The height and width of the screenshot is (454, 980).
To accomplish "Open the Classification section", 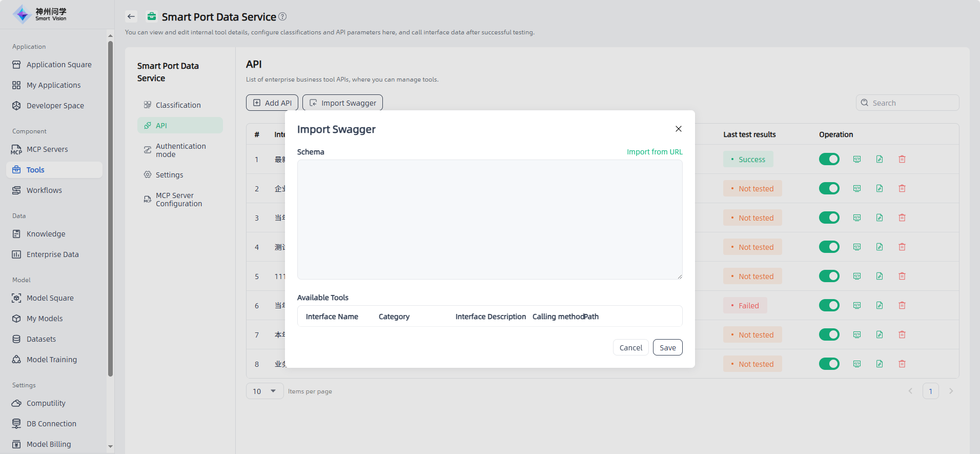I will pos(178,105).
